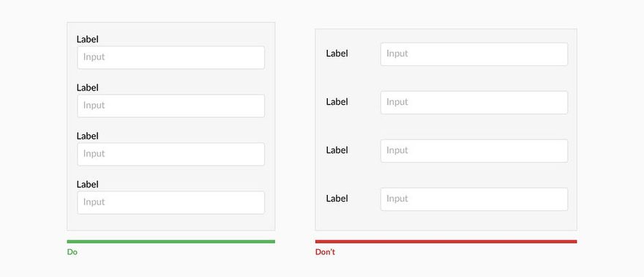The height and width of the screenshot is (277, 644).
Task: Click the third left-aligned Label in Don't form
Action: pyautogui.click(x=337, y=150)
